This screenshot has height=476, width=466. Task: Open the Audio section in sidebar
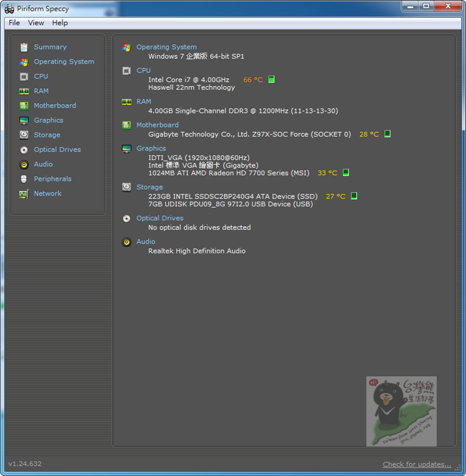(x=43, y=164)
